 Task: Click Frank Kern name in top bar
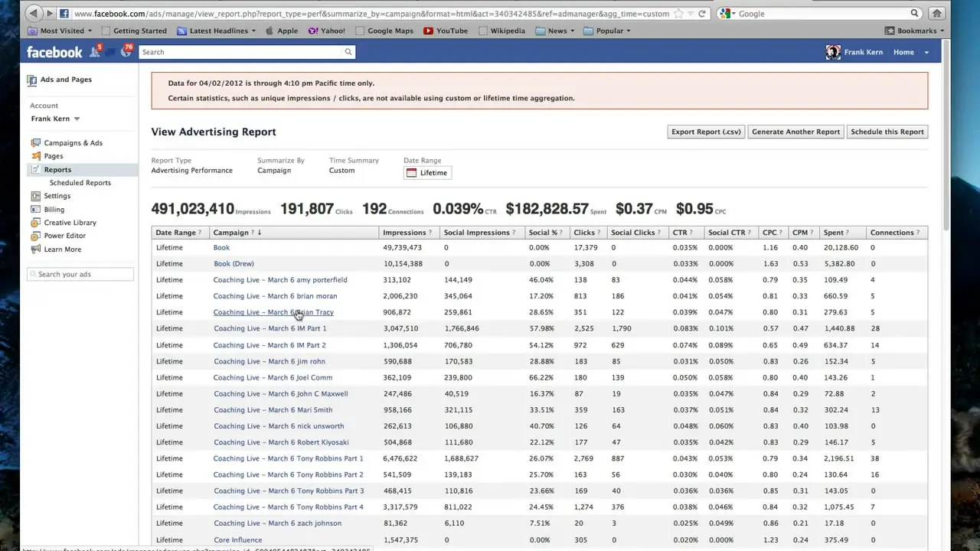[863, 52]
